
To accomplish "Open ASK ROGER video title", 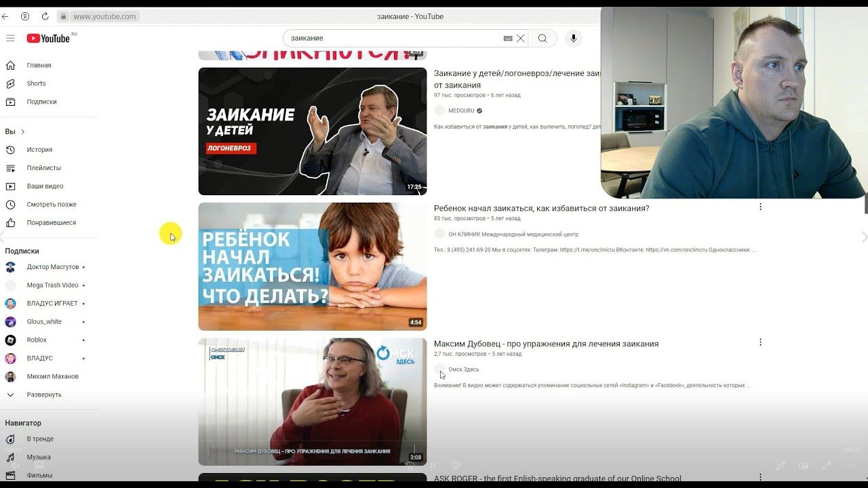I will click(557, 479).
